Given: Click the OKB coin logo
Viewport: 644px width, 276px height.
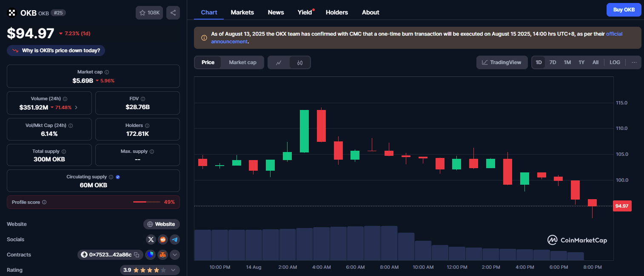Looking at the screenshot, I should [12, 13].
